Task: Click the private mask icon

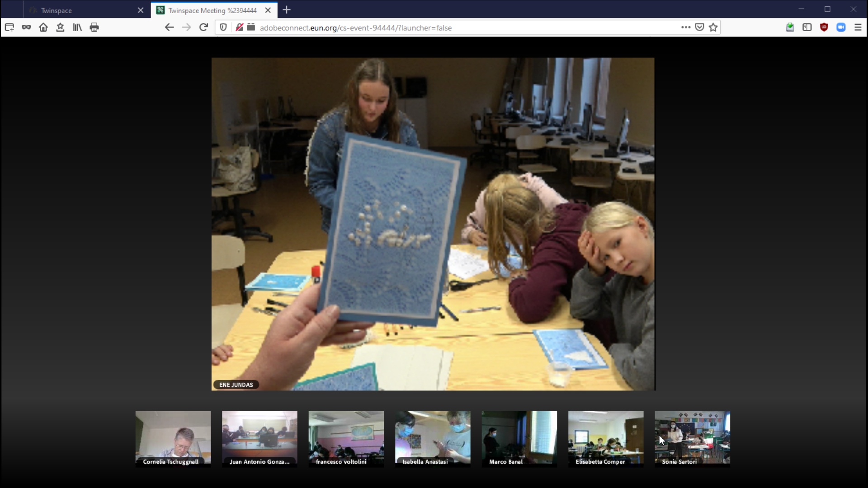Action: [26, 28]
